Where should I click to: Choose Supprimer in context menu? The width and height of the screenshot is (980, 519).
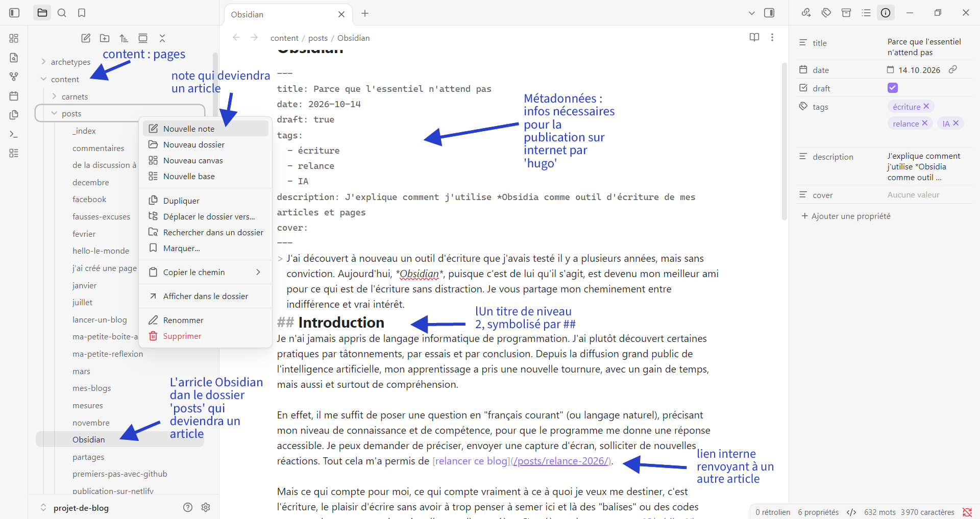205,336
